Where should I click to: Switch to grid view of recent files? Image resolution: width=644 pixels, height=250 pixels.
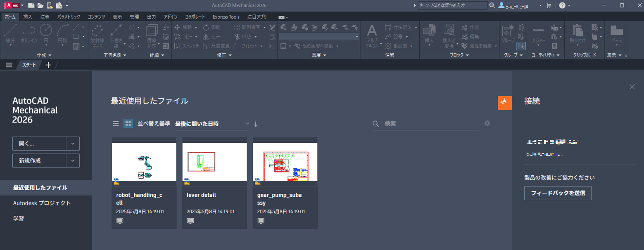pyautogui.click(x=128, y=123)
